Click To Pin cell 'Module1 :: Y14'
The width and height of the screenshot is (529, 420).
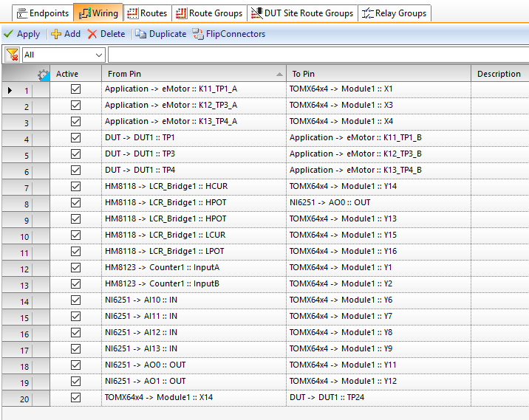pyautogui.click(x=378, y=187)
